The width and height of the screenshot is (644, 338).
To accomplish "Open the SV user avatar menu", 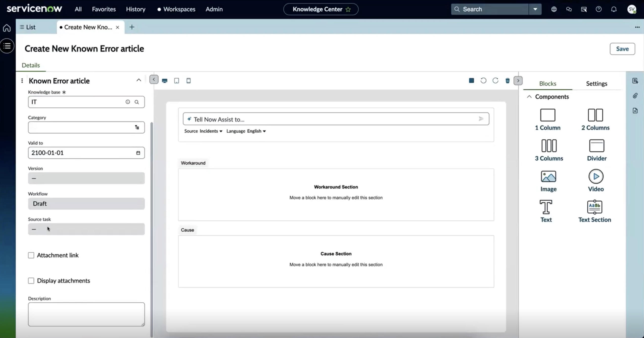I will pyautogui.click(x=632, y=9).
